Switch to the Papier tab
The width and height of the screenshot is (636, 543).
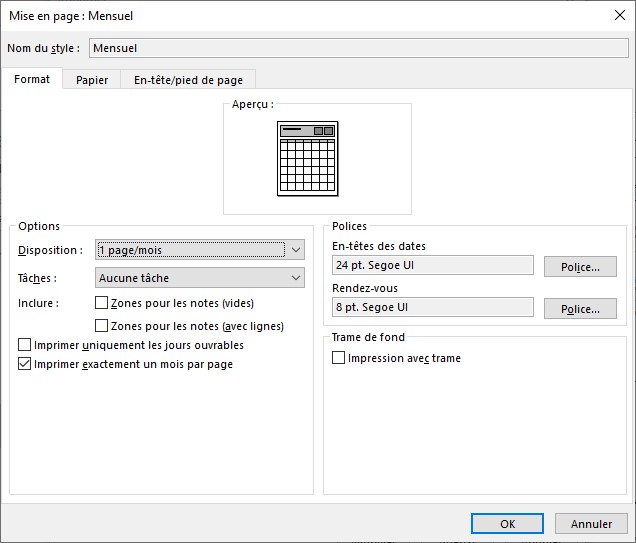click(x=92, y=80)
